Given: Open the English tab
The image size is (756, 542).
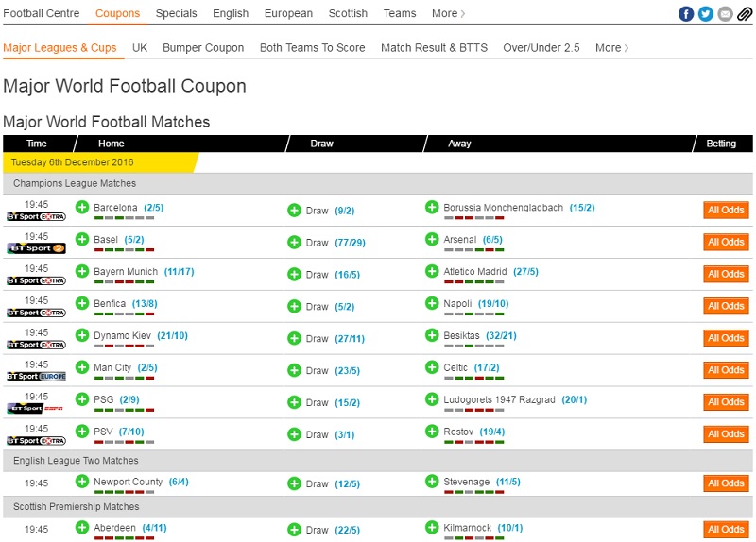Looking at the screenshot, I should point(231,13).
